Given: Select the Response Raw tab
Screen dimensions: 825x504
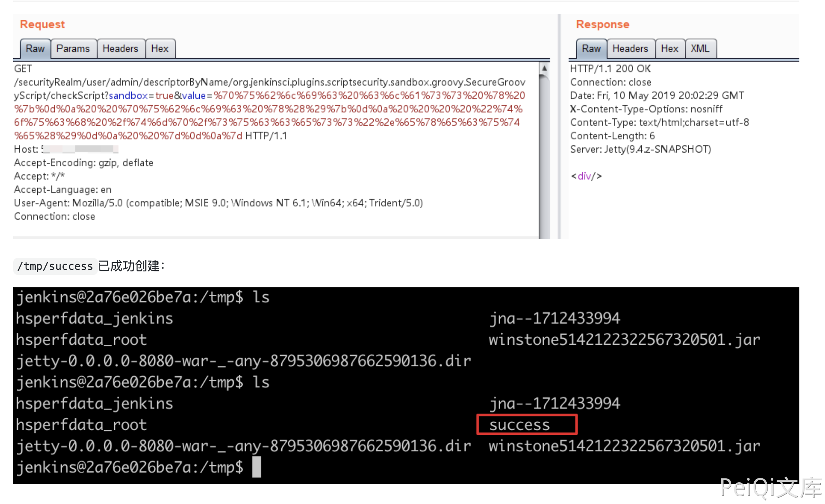Looking at the screenshot, I should pyautogui.click(x=591, y=49).
